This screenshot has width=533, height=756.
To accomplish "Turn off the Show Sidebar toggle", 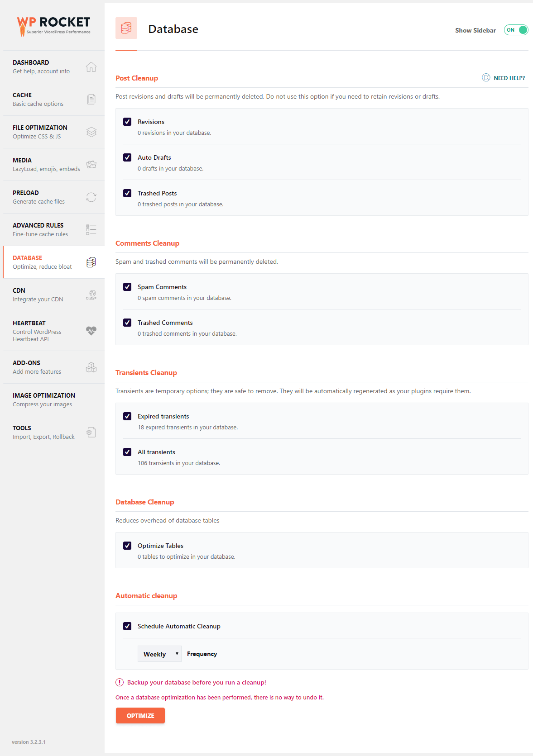I will pos(516,30).
